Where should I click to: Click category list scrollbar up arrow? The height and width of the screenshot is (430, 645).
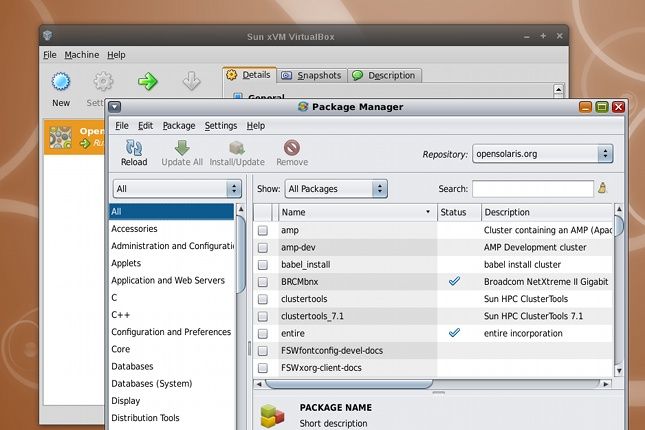[x=241, y=209]
